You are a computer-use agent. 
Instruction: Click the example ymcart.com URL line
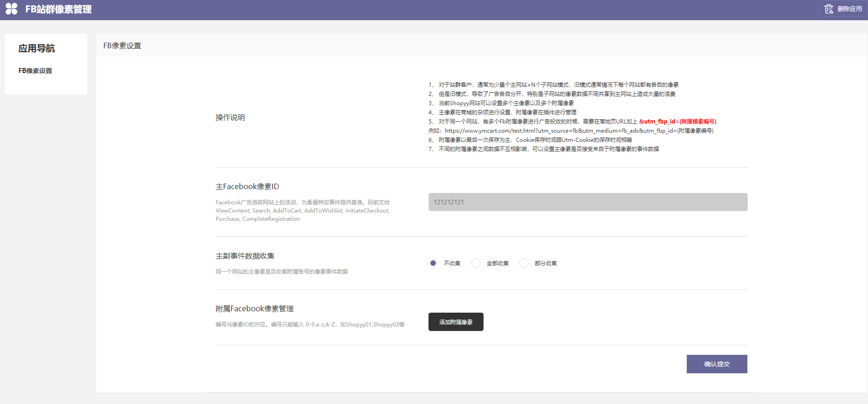pos(571,130)
